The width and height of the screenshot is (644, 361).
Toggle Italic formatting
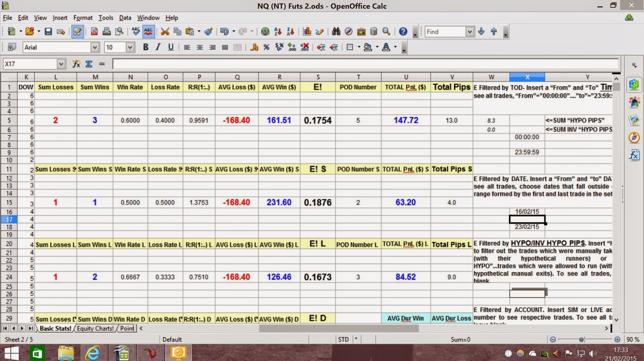click(x=158, y=47)
